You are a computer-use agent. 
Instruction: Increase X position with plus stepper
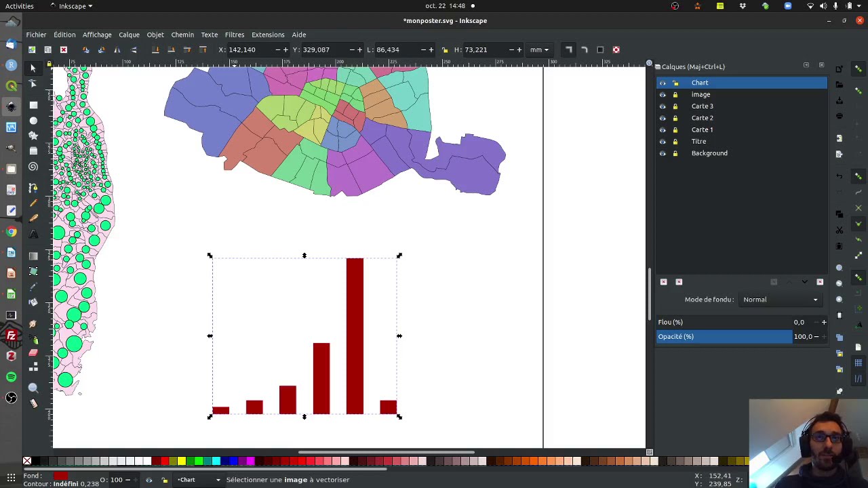coord(285,49)
